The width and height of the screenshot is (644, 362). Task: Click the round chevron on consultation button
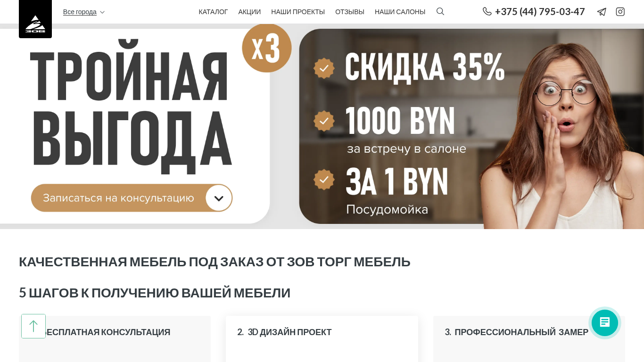pyautogui.click(x=219, y=198)
